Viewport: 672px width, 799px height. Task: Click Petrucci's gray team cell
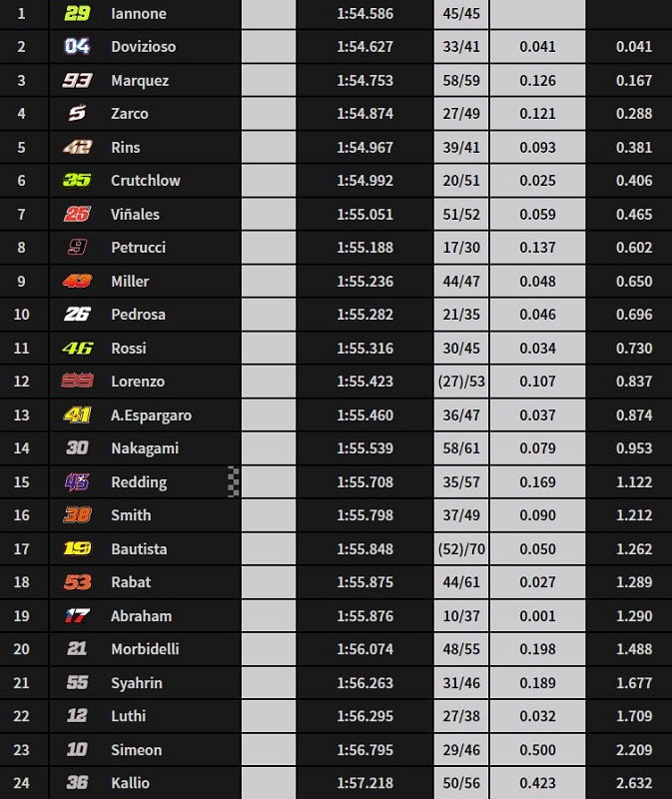click(269, 248)
